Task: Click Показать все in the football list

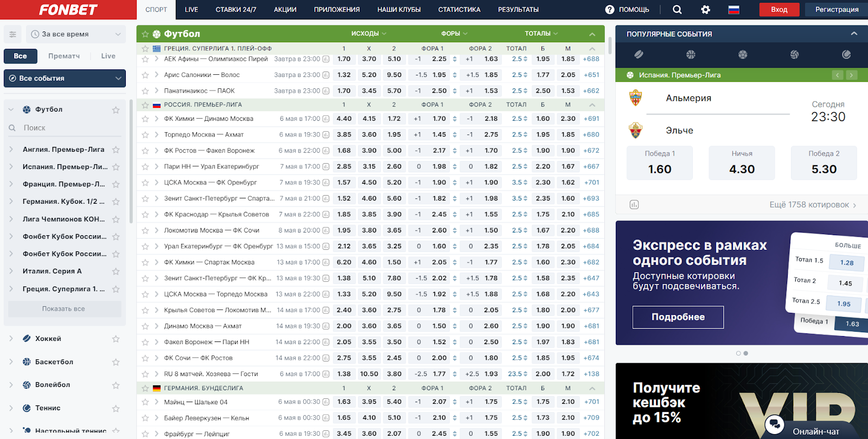Action: [x=64, y=309]
